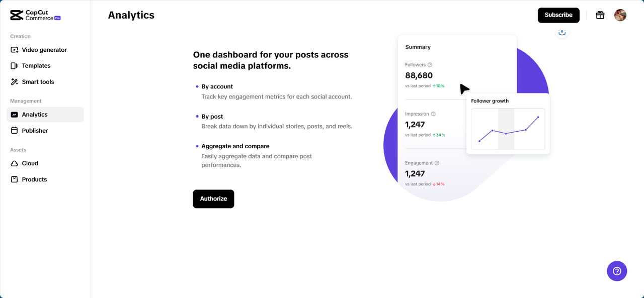Screen dimensions: 644x298
Task: Click the Follower growth chart
Action: [x=508, y=129]
